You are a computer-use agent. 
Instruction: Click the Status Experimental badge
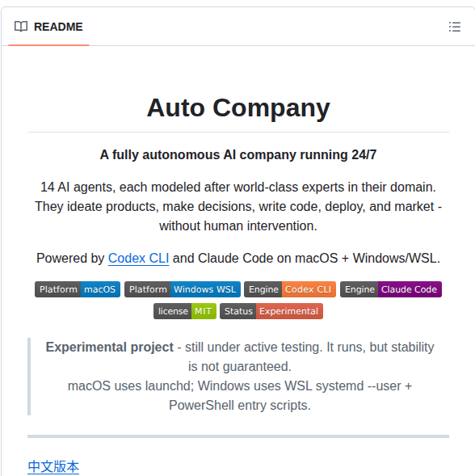[x=271, y=311]
